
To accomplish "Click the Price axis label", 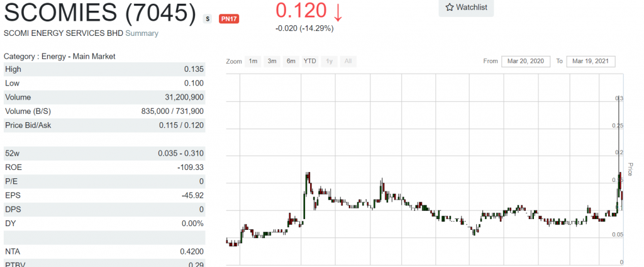I will 631,169.
